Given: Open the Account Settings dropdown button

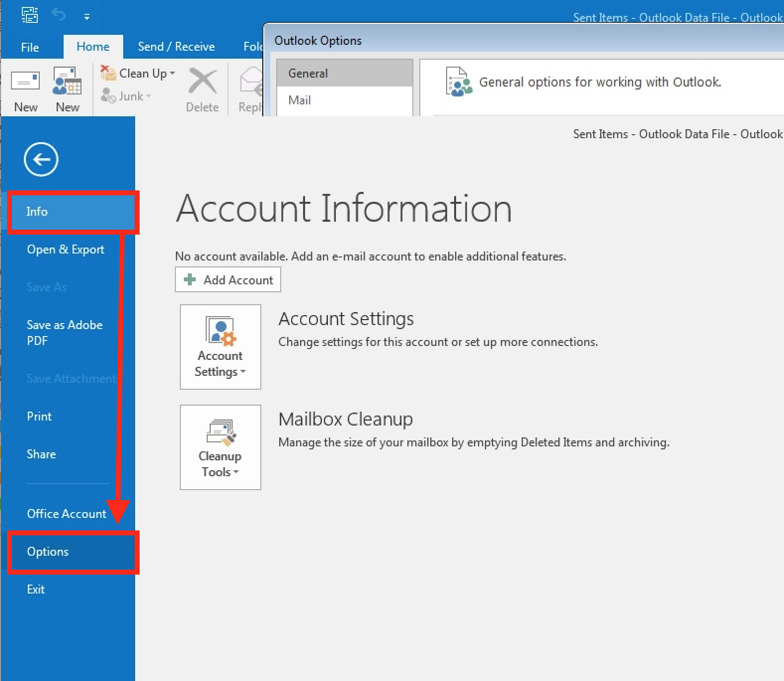Looking at the screenshot, I should pyautogui.click(x=220, y=347).
